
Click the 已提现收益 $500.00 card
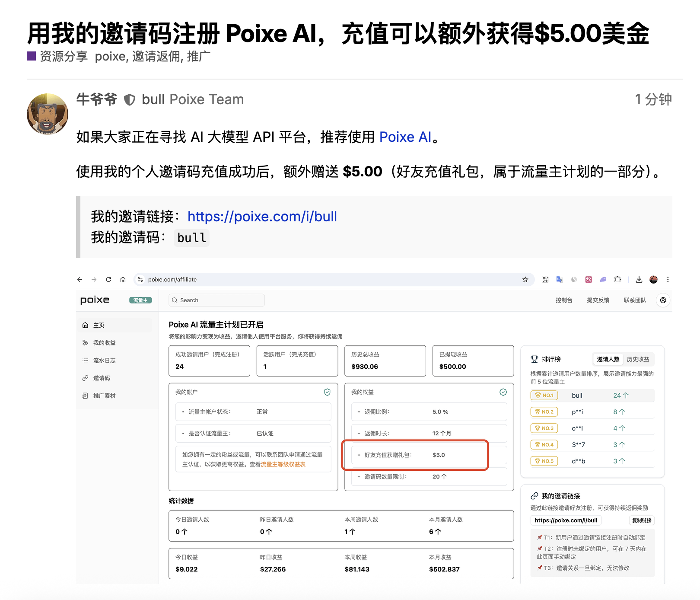pos(473,361)
